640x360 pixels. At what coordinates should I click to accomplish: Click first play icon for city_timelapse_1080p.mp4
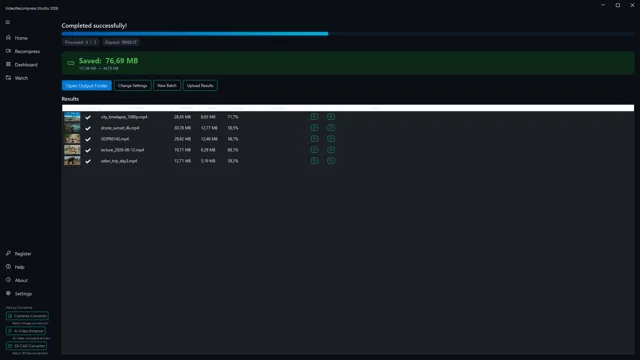click(314, 117)
